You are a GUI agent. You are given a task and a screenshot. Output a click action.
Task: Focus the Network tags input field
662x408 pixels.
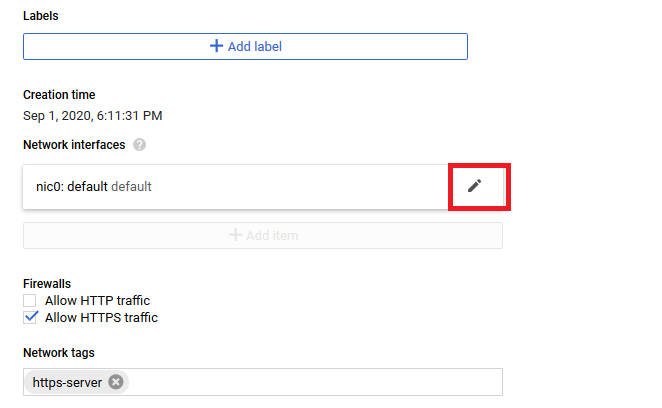(x=315, y=382)
